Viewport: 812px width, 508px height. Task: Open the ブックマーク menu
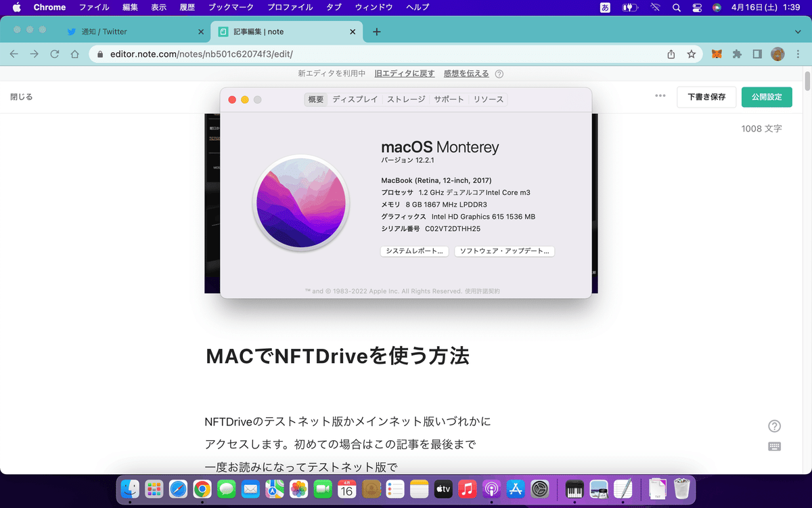[231, 7]
